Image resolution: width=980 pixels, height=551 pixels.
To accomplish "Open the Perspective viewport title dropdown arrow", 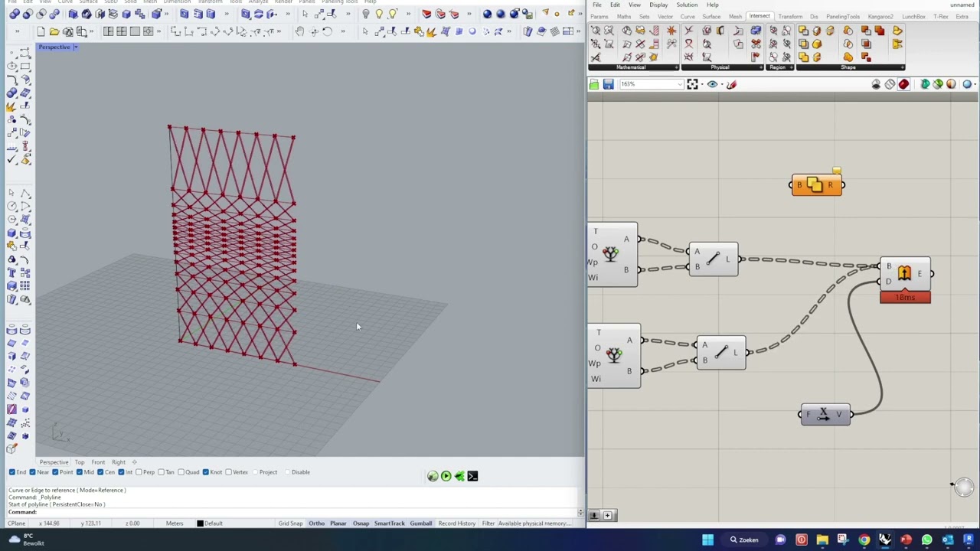I will pos(76,47).
